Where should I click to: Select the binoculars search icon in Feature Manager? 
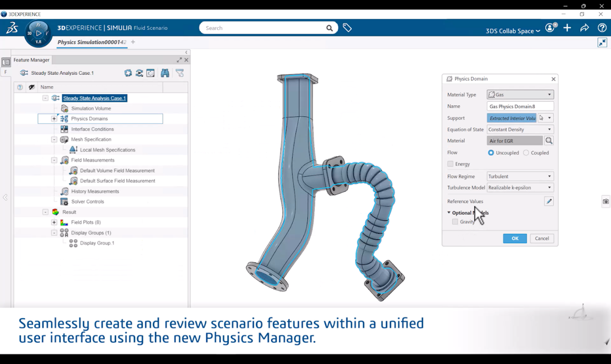(165, 73)
